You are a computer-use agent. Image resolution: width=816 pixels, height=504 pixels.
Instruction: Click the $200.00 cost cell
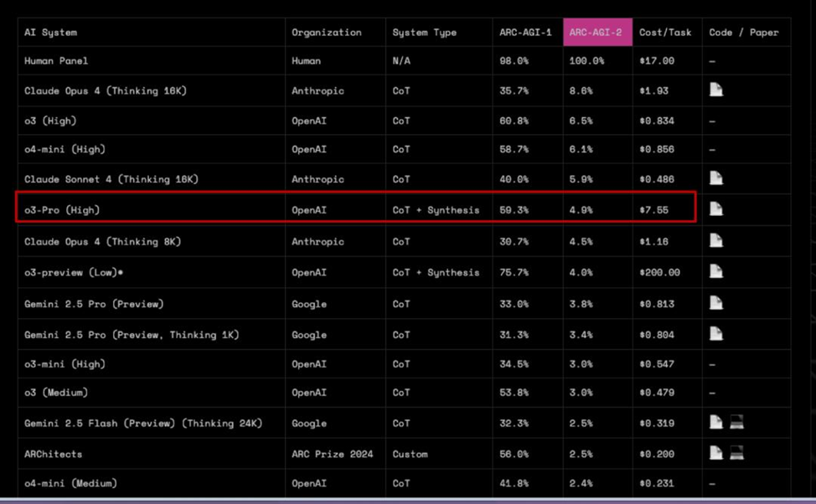pyautogui.click(x=659, y=272)
